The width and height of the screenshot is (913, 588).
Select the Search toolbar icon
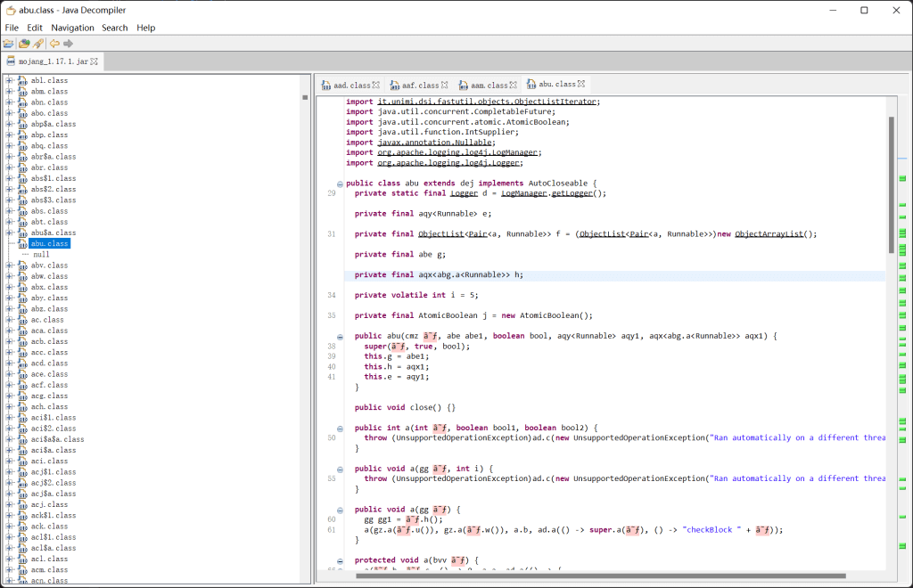[37, 43]
